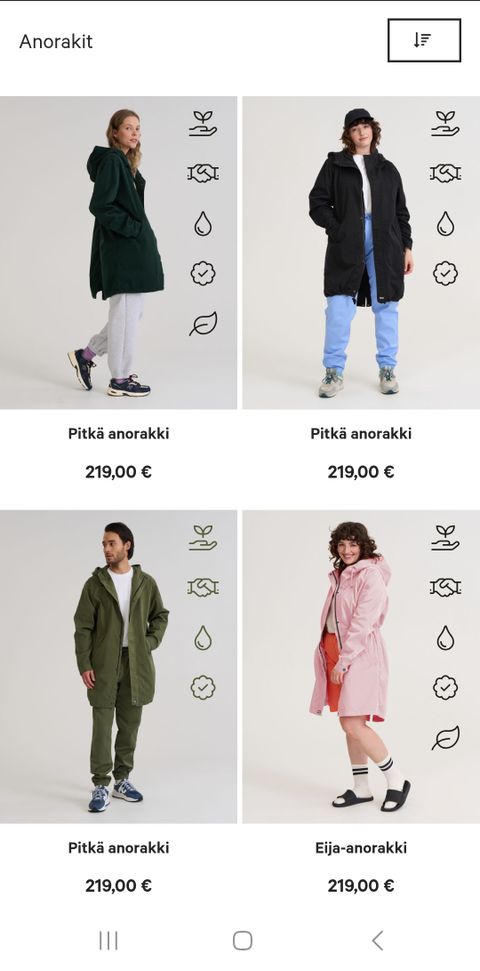
Task: Tap the water drop icon on pink anorak
Action: click(445, 638)
